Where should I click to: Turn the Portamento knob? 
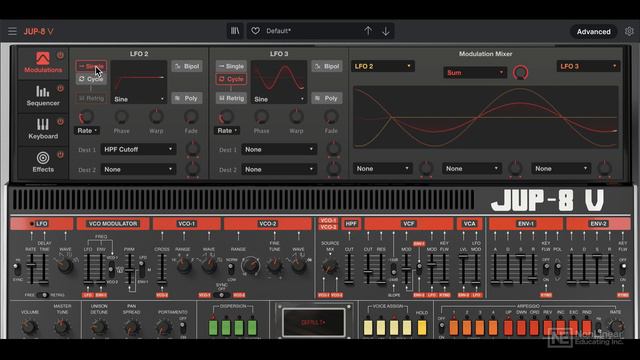164,327
